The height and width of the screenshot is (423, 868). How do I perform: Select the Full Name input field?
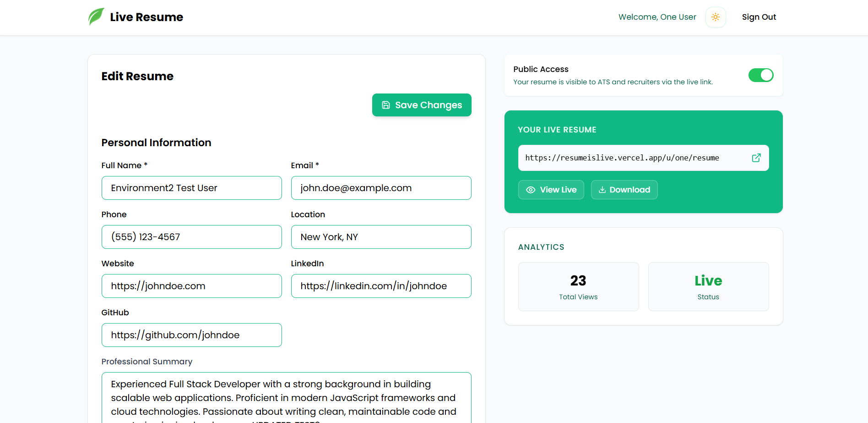point(191,188)
